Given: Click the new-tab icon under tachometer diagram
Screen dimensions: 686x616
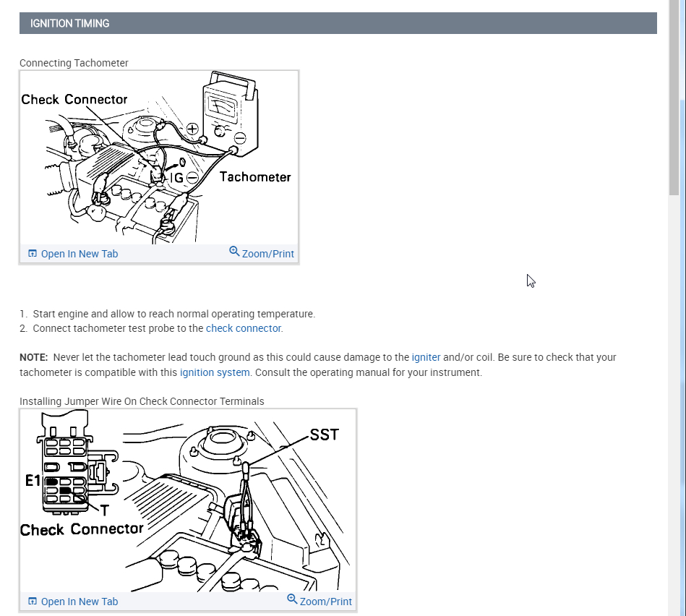Looking at the screenshot, I should [x=33, y=253].
